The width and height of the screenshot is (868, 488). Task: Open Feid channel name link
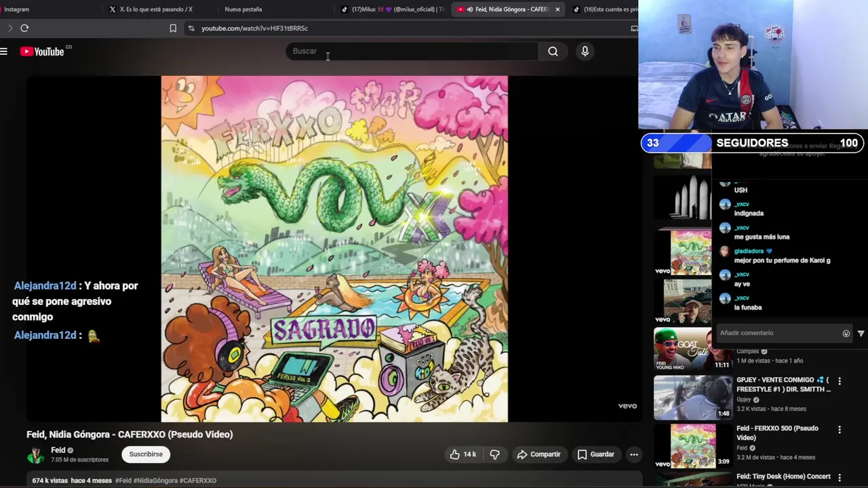(x=58, y=450)
